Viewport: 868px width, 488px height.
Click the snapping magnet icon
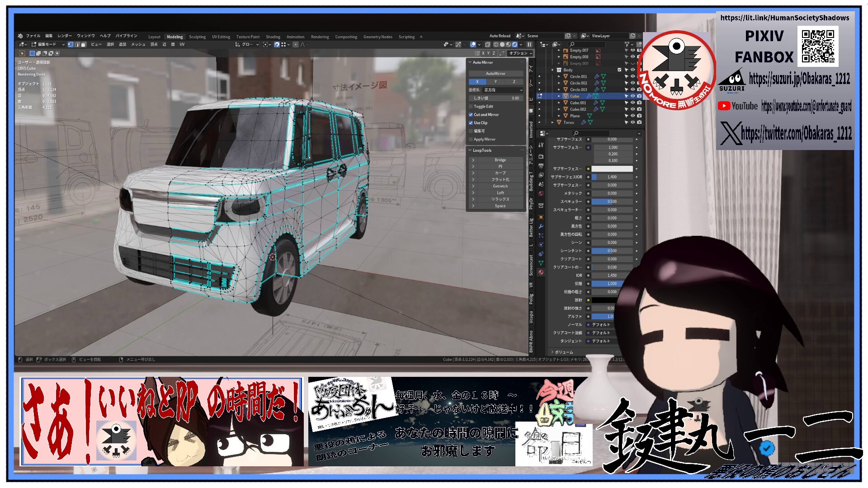[x=277, y=44]
